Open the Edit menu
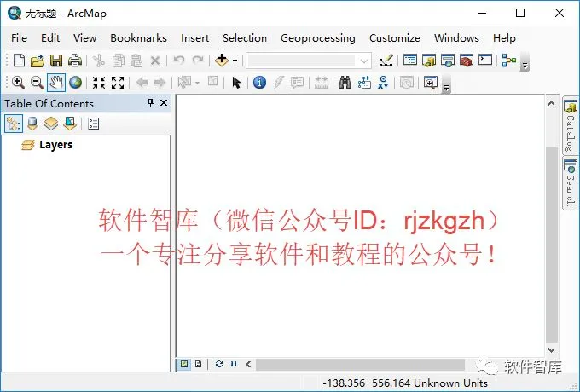The height and width of the screenshot is (392, 580). click(x=50, y=38)
